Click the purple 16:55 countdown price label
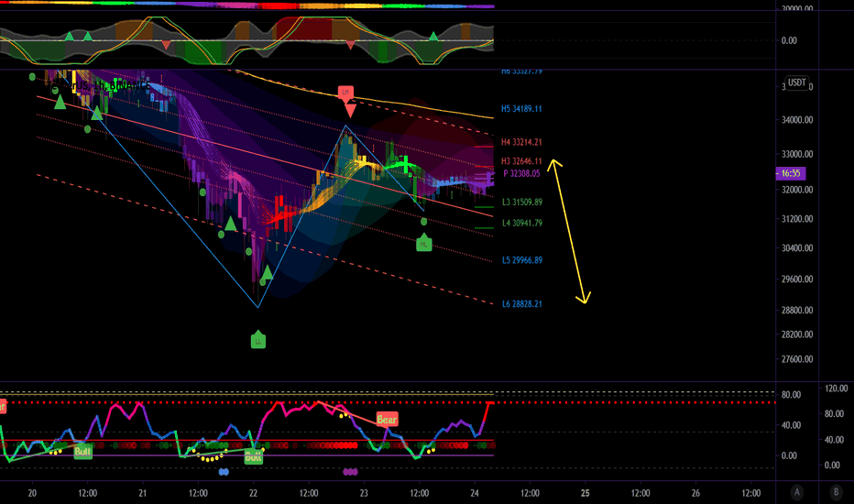 click(790, 173)
